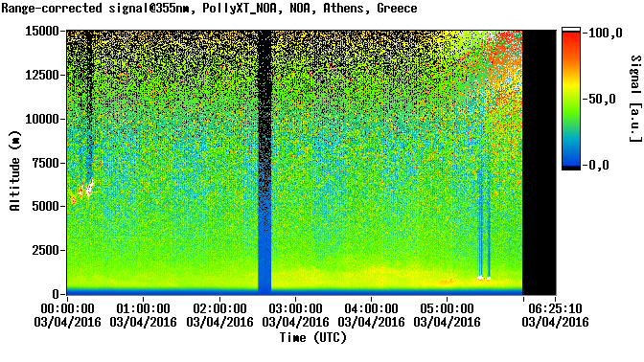The width and height of the screenshot is (644, 362).
Task: Click the Time (UTC) axis title
Action: click(313, 338)
